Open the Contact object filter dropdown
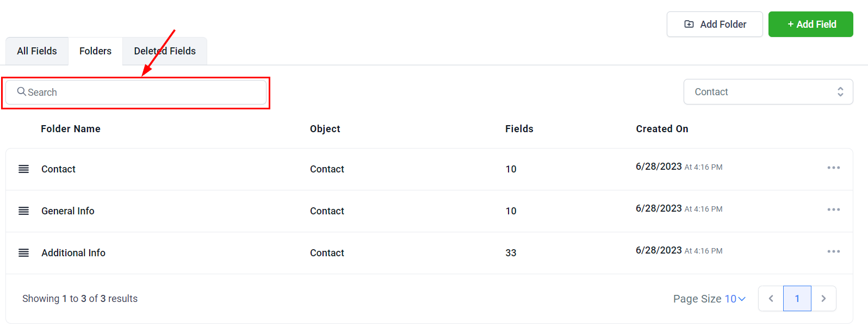The height and width of the screenshot is (327, 868). pyautogui.click(x=768, y=92)
